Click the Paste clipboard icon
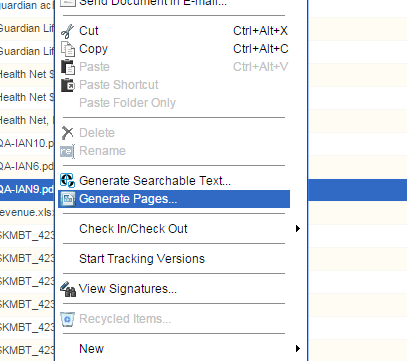407x361 pixels. [x=68, y=67]
